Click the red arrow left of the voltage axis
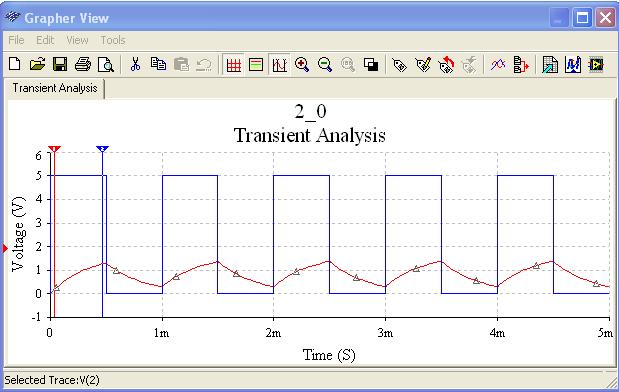The height and width of the screenshot is (392, 619). [x=5, y=248]
